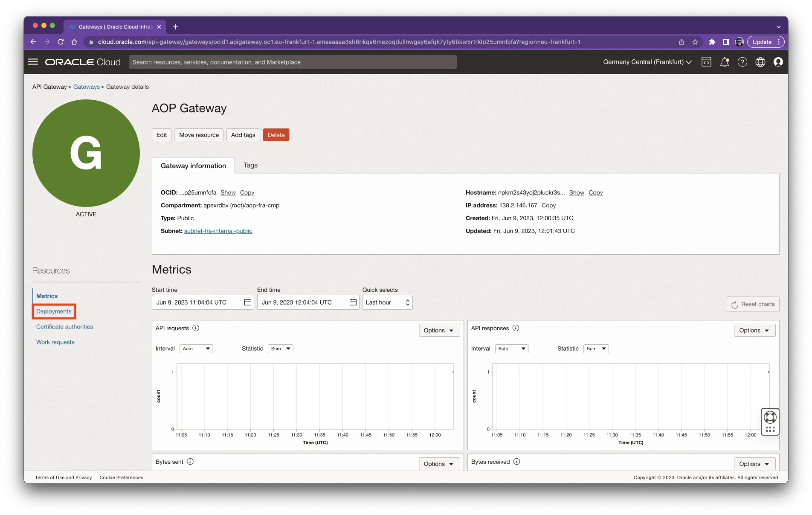Open API responses Statistic Sum dropdown
The image size is (812, 515).
[596, 349]
